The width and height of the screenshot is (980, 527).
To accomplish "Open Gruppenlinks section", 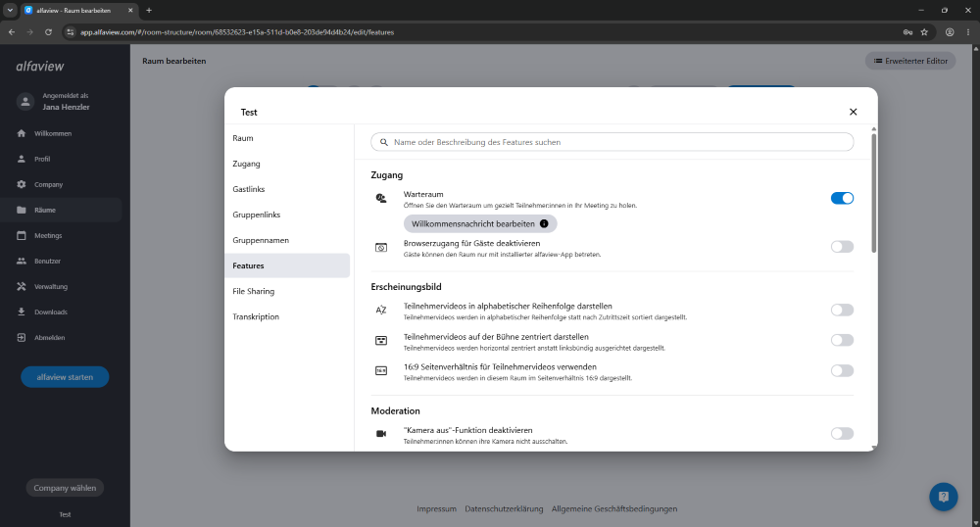I will coord(287,215).
